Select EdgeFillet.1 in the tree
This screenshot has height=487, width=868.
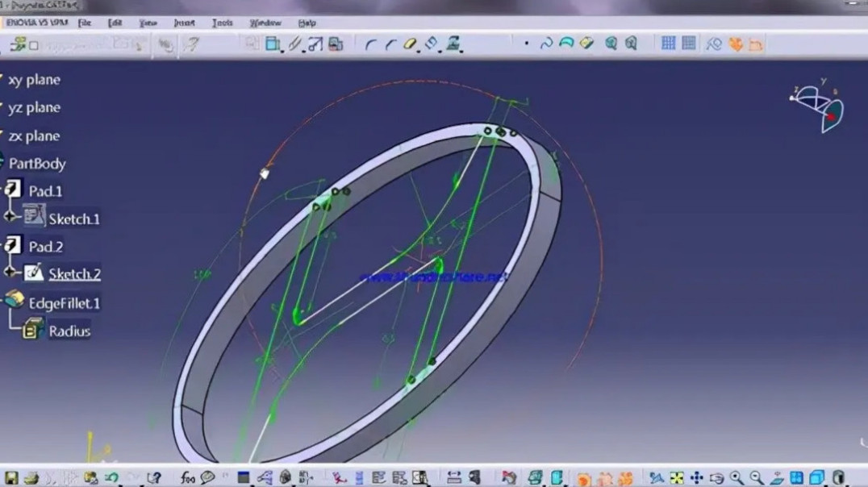65,303
